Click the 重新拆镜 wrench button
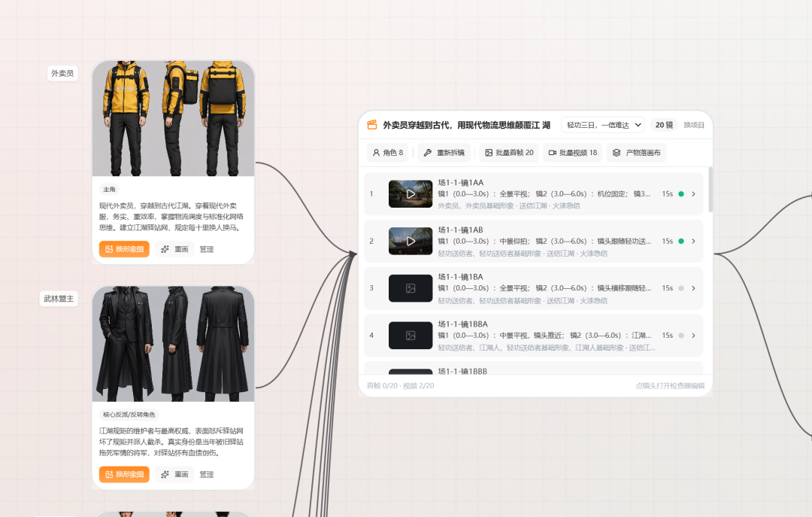The image size is (812, 517). point(444,153)
